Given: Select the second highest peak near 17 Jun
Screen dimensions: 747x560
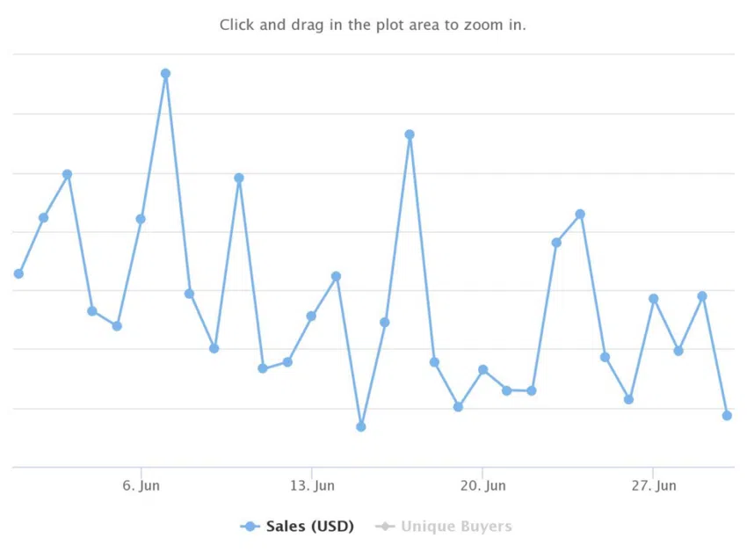Looking at the screenshot, I should 410,135.
